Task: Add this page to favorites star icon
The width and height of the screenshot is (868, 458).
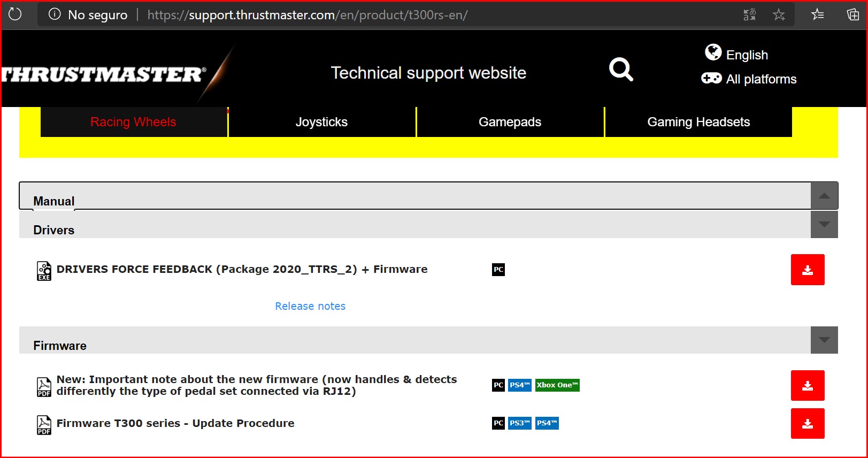Action: tap(779, 14)
